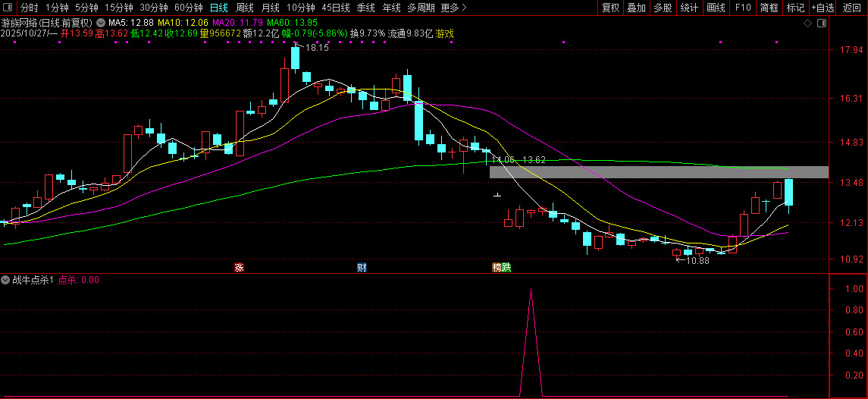
Task: Click the orange 榜 event marker
Action: (x=497, y=267)
